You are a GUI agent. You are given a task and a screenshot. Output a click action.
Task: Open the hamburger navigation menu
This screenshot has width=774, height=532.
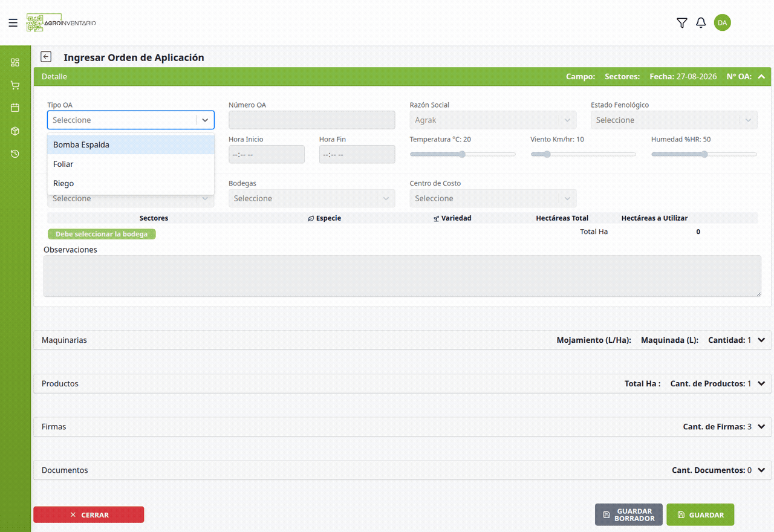pos(13,23)
